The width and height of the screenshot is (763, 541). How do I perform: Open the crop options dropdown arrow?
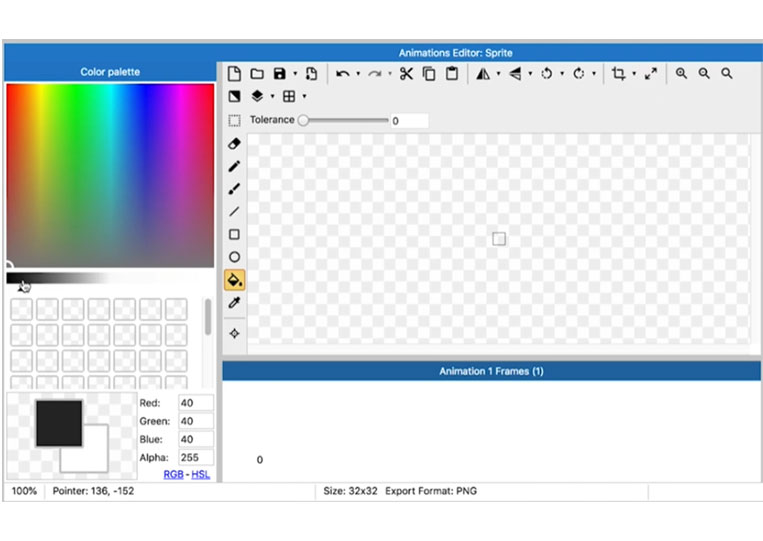pyautogui.click(x=634, y=74)
